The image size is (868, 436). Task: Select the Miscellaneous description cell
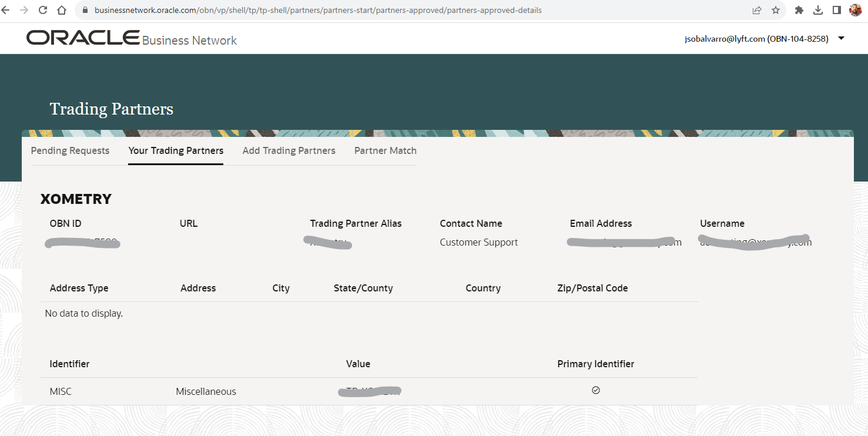pyautogui.click(x=206, y=391)
